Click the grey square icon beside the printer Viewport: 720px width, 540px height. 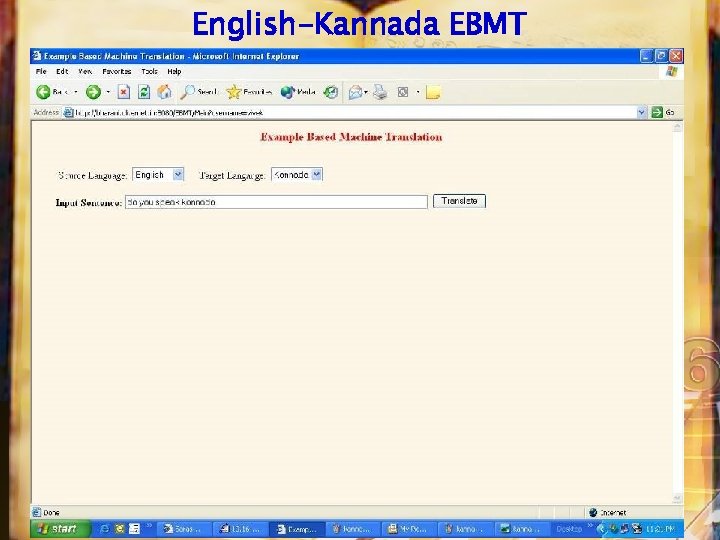pyautogui.click(x=403, y=92)
